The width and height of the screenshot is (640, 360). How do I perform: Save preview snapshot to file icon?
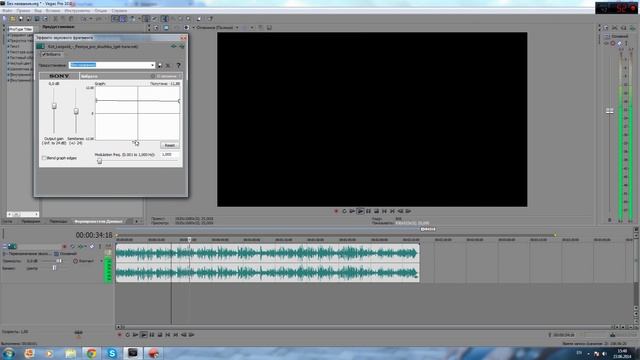pos(269,27)
